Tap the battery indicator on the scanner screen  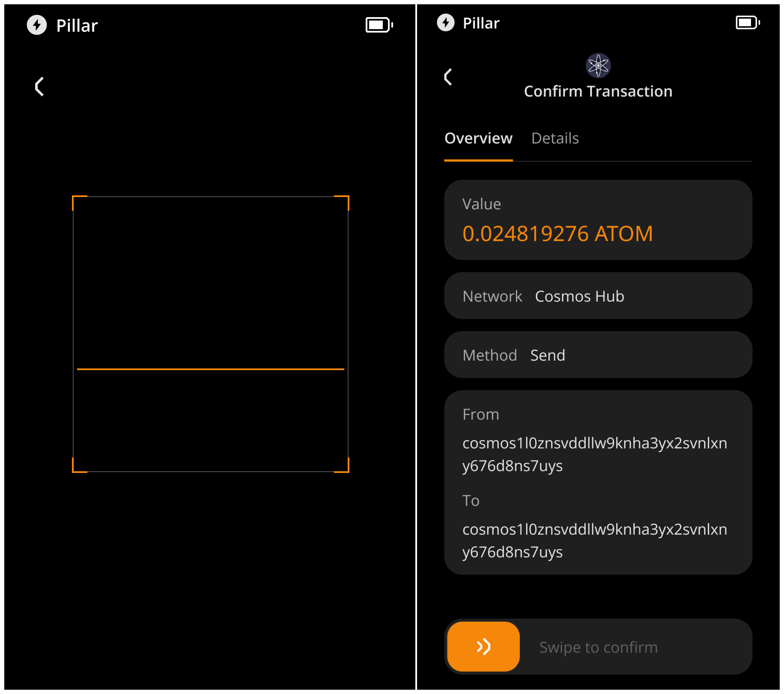pyautogui.click(x=379, y=25)
